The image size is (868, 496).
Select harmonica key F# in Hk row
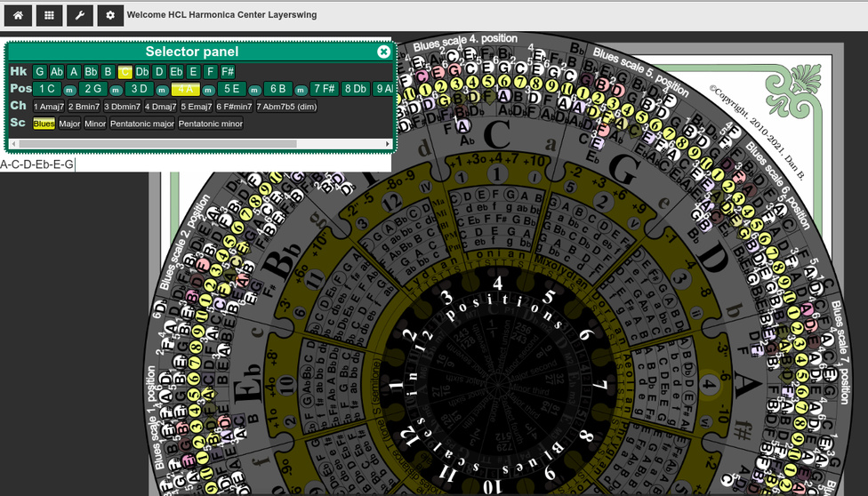(x=228, y=72)
